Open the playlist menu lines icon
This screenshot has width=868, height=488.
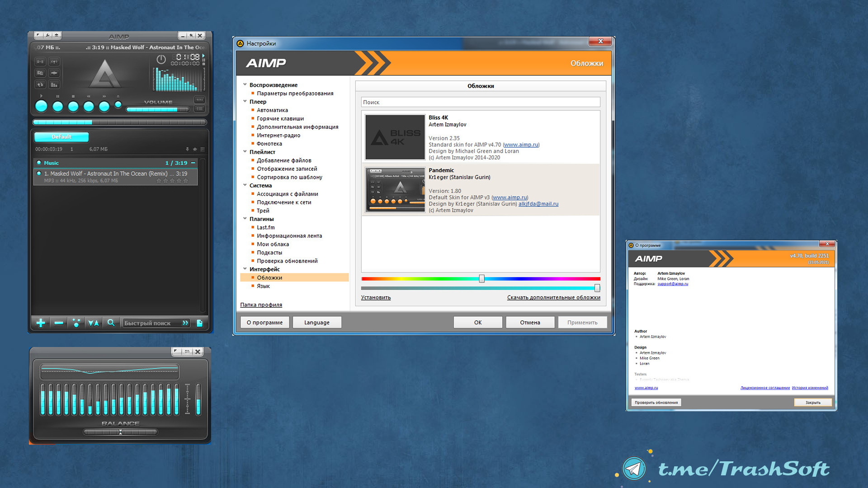coord(203,149)
